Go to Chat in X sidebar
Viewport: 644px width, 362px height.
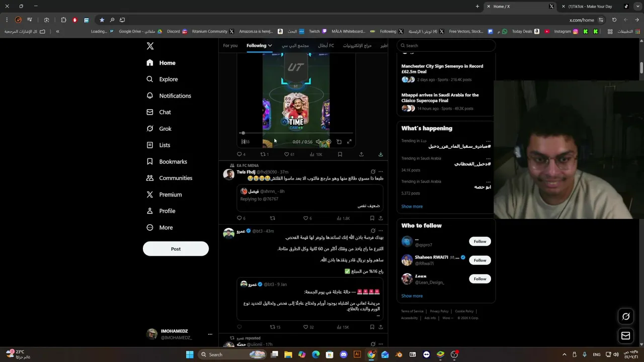pyautogui.click(x=158, y=112)
